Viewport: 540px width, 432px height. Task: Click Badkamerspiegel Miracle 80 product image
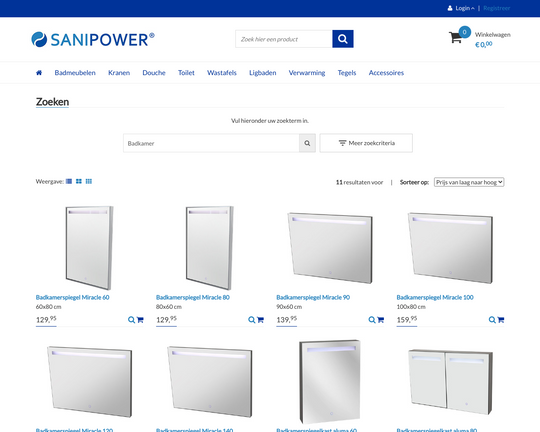click(210, 248)
